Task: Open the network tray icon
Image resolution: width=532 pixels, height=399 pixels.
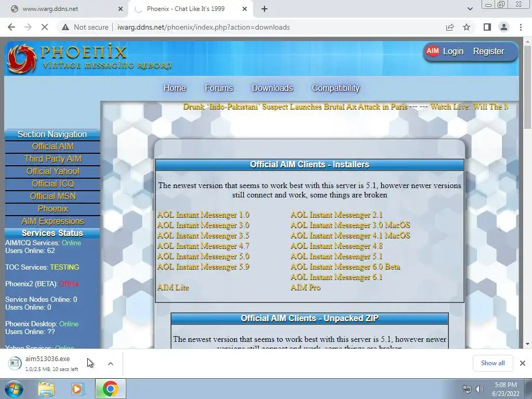Action: tap(467, 389)
